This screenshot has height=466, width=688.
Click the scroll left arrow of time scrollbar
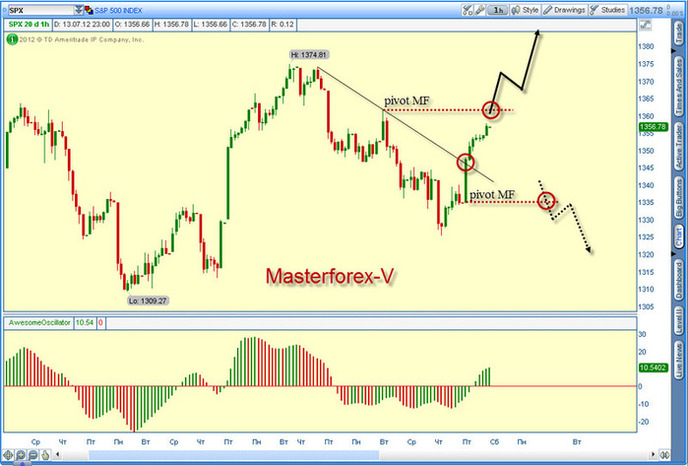(57, 455)
